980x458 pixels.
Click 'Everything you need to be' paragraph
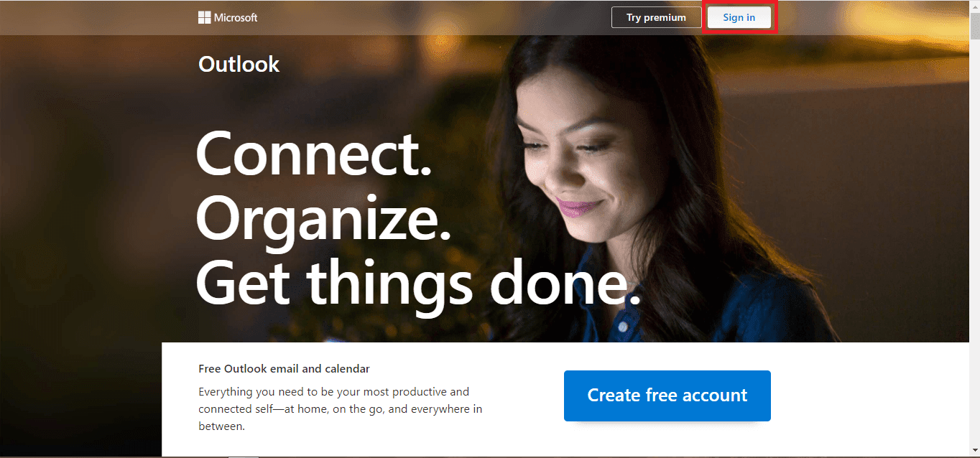click(341, 409)
